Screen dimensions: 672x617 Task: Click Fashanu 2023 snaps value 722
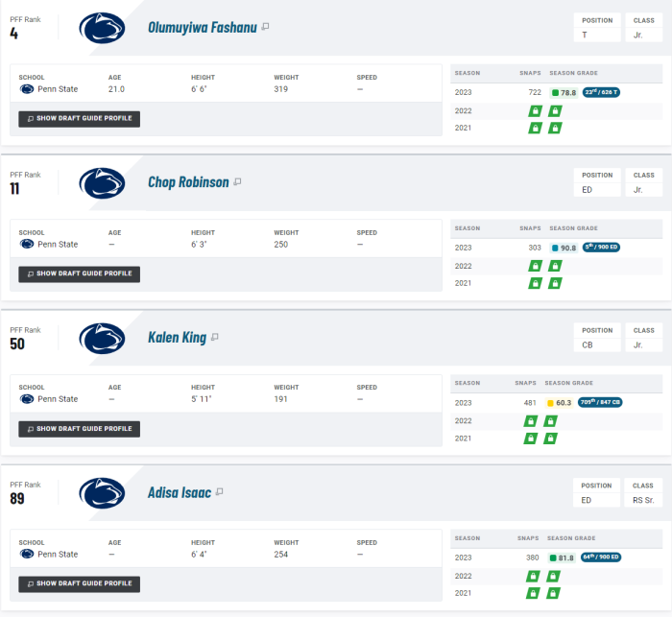click(535, 92)
